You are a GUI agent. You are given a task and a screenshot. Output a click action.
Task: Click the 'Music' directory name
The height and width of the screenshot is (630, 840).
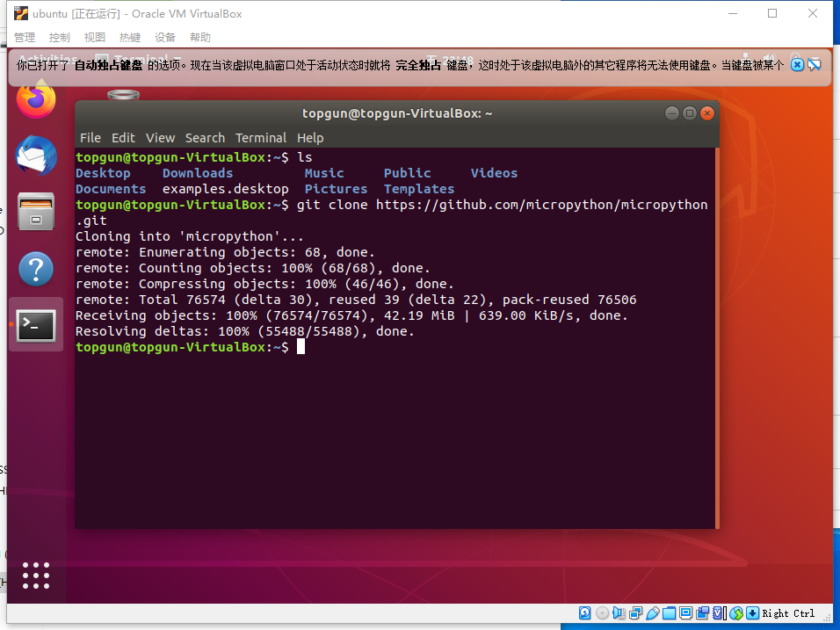point(324,173)
